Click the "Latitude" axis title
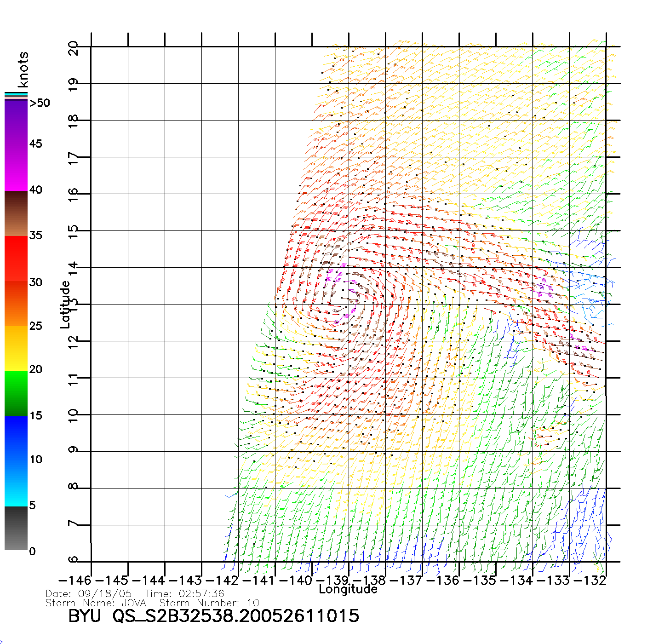 [x=65, y=305]
